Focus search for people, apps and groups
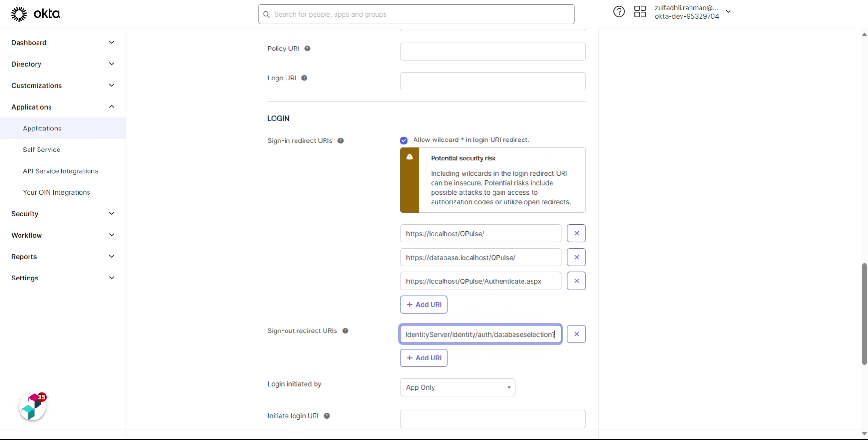Screen dimensions: 868x440 [x=416, y=14]
